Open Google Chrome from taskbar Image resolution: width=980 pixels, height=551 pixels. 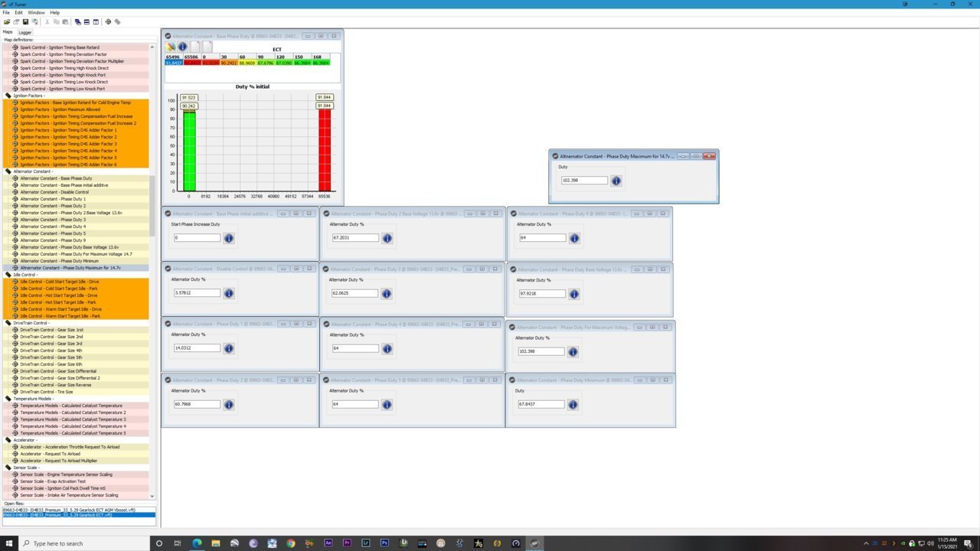tap(291, 543)
